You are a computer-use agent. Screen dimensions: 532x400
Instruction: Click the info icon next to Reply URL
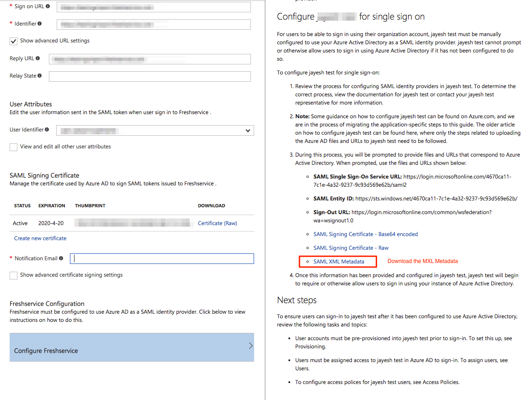pos(37,58)
